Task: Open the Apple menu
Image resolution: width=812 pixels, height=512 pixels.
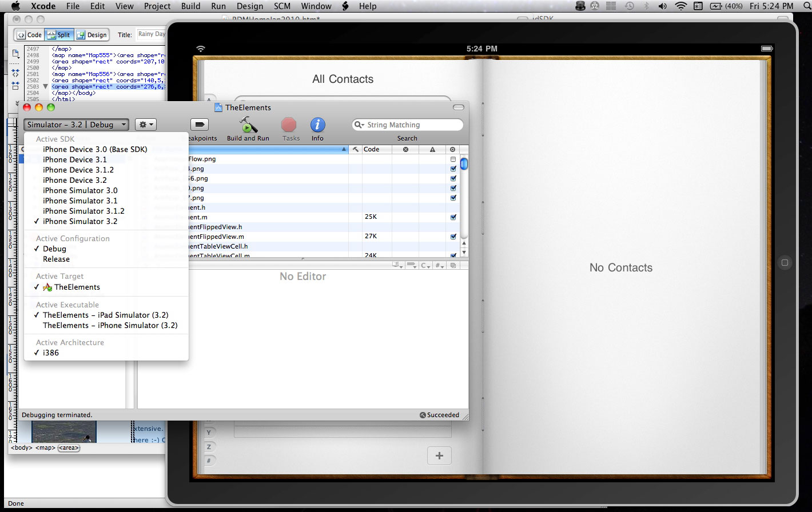Action: click(x=15, y=6)
